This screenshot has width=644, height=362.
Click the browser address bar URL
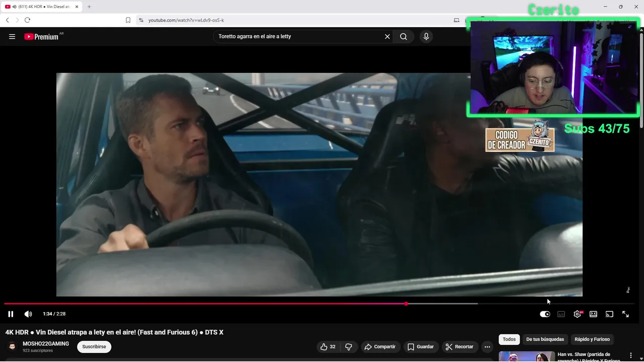point(186,20)
